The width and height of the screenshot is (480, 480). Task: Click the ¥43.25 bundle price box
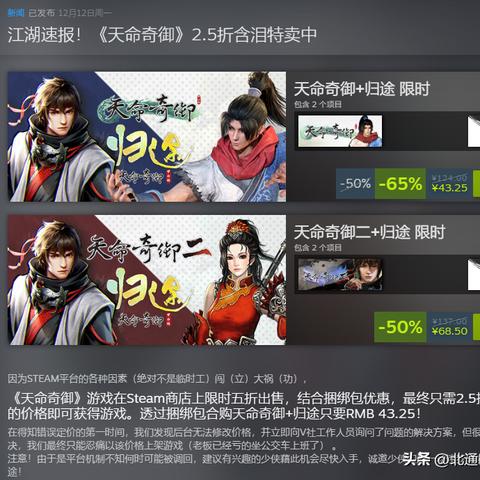[x=449, y=184]
